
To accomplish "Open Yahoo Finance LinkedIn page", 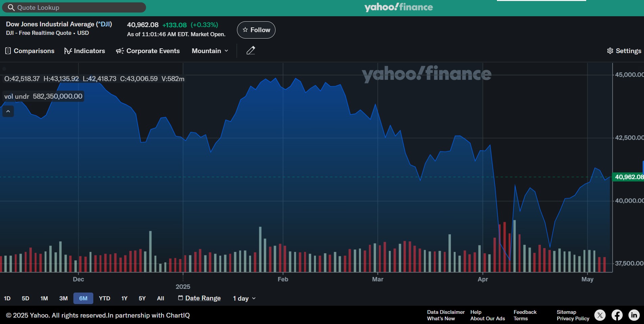I will 634,315.
